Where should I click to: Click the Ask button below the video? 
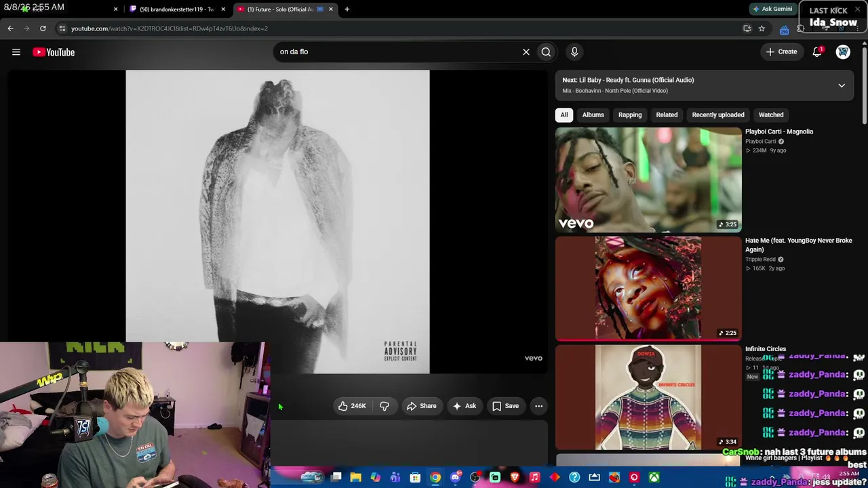click(465, 406)
